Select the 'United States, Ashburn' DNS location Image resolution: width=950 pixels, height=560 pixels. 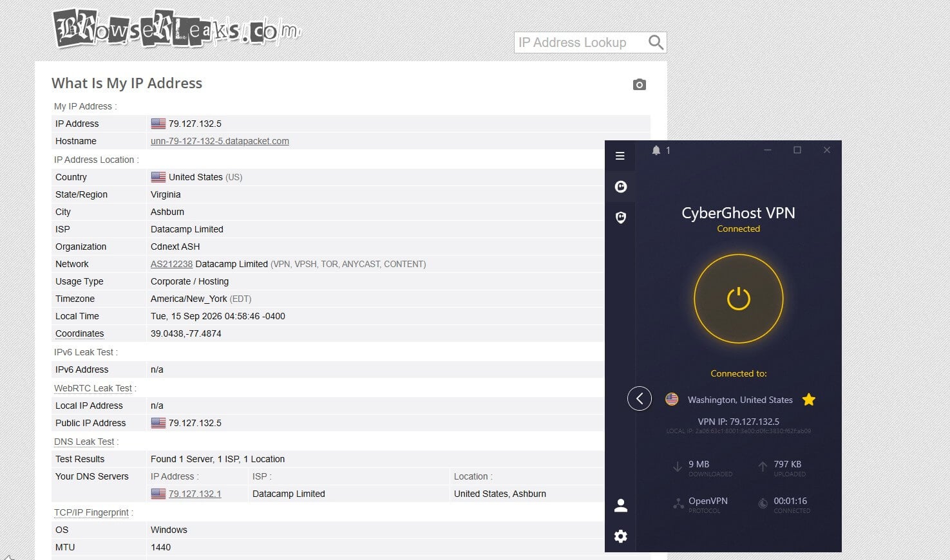point(500,494)
